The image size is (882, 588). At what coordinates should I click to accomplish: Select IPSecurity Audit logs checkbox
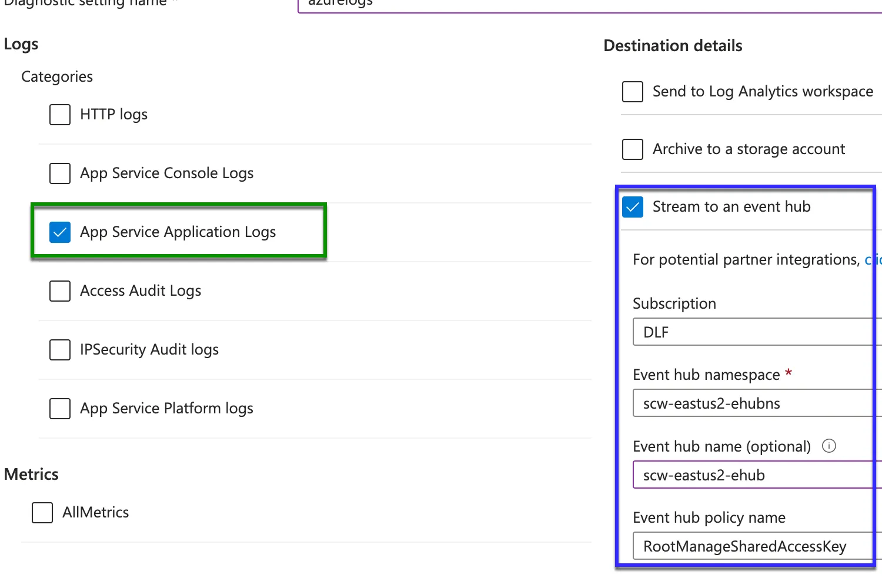60,350
